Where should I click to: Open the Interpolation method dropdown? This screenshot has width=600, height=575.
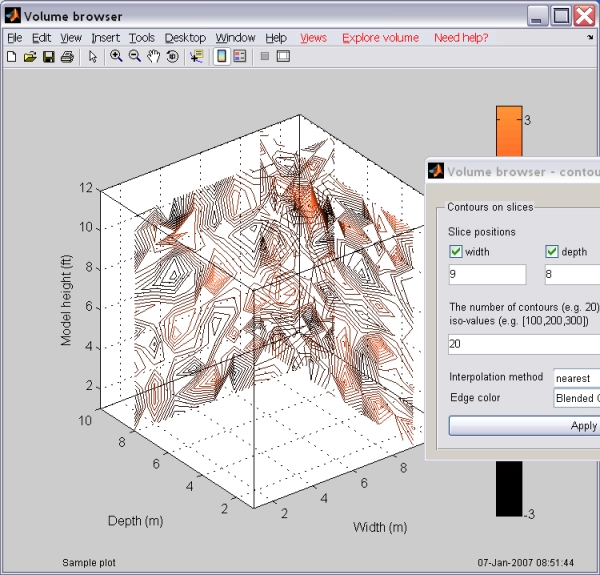click(x=577, y=378)
